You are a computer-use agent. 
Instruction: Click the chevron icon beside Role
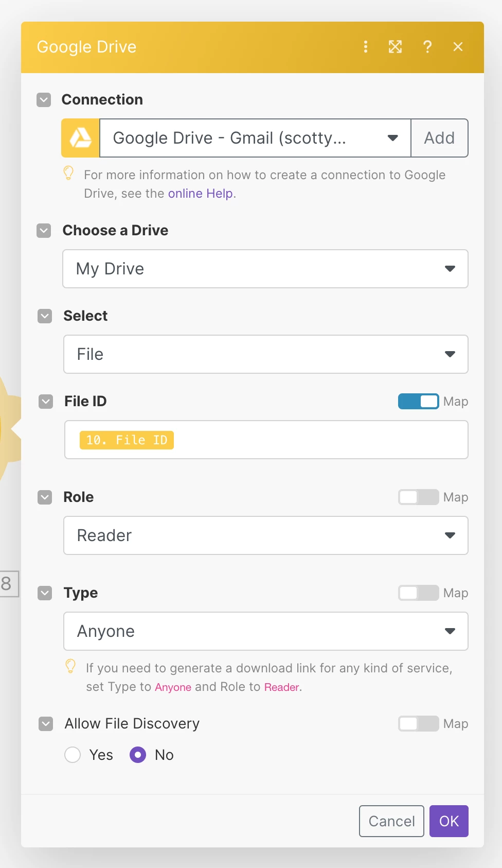[45, 497]
